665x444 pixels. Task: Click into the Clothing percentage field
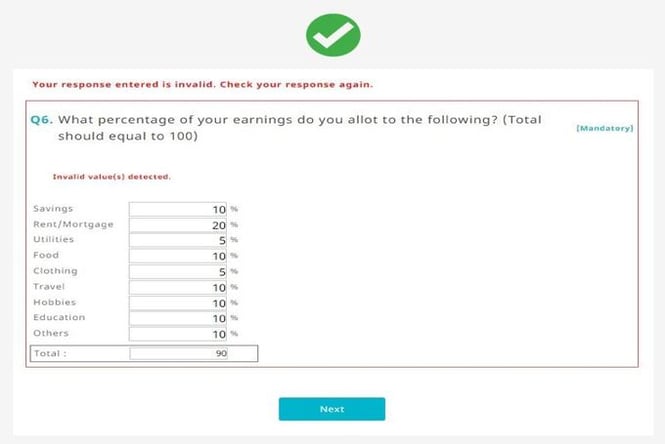coord(178,271)
